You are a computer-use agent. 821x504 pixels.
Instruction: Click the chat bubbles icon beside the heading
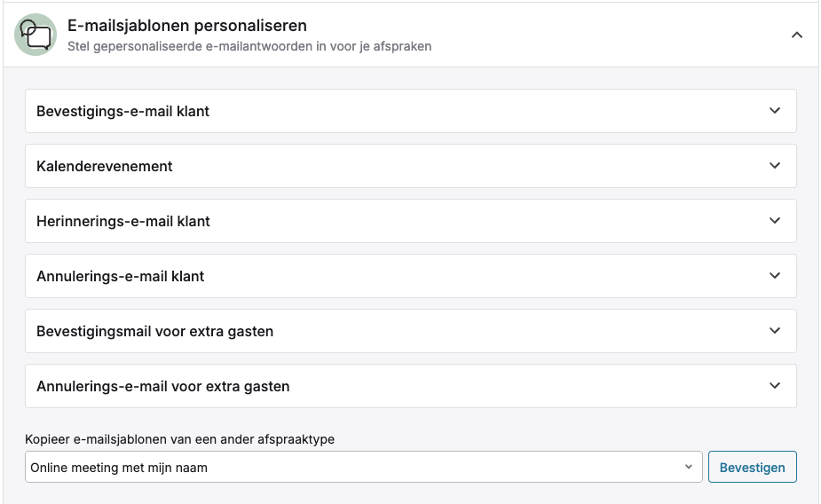pyautogui.click(x=36, y=35)
